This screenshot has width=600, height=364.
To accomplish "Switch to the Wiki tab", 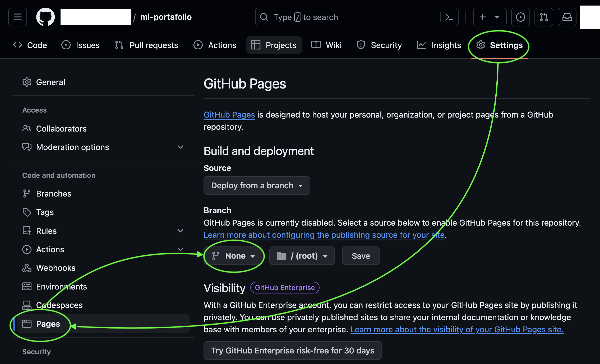I will (x=326, y=45).
